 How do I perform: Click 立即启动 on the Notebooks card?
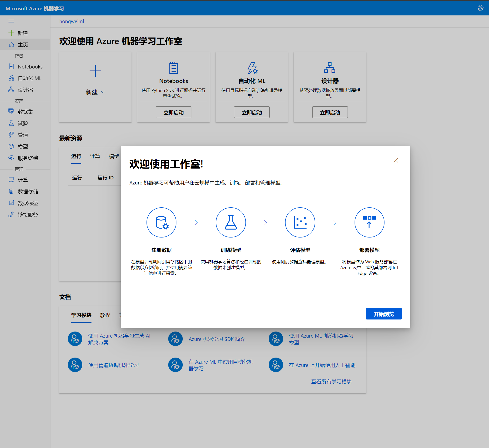click(x=174, y=112)
